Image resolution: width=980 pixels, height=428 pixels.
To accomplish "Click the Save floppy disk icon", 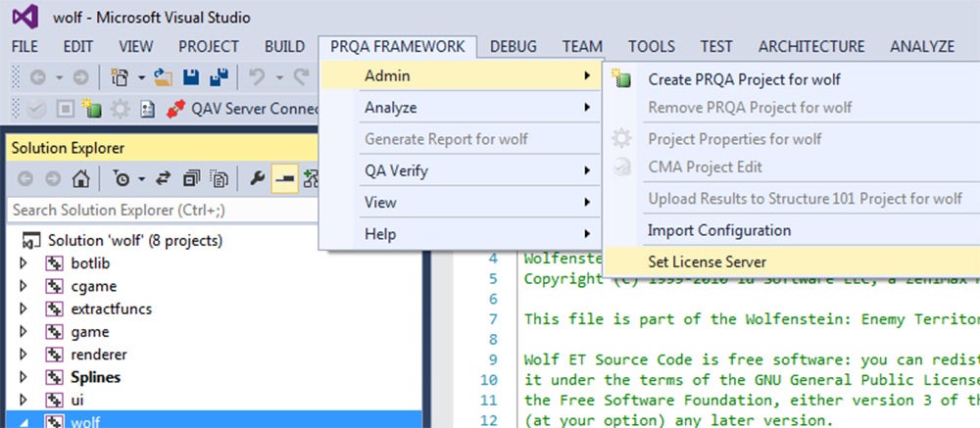I will click(191, 77).
